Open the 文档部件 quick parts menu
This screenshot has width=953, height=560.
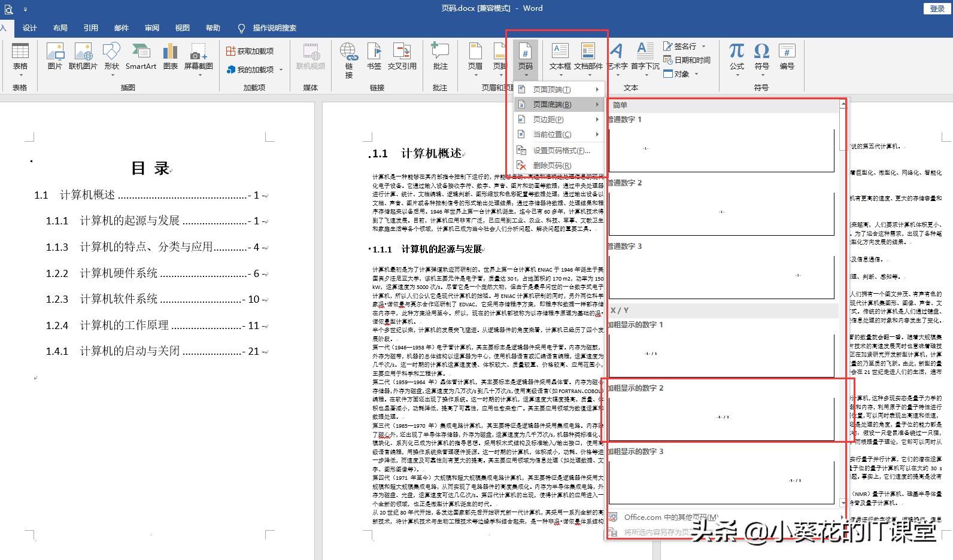(588, 59)
